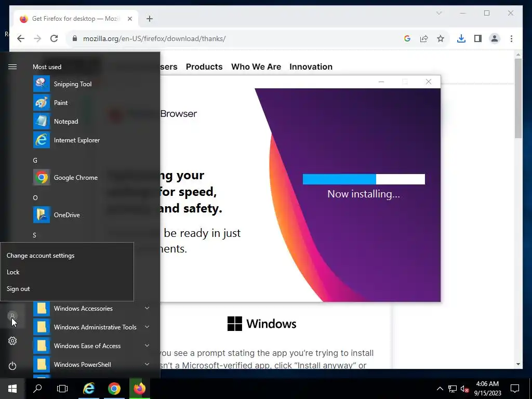The width and height of the screenshot is (532, 399).
Task: Click the letter G section header
Action: click(x=35, y=160)
